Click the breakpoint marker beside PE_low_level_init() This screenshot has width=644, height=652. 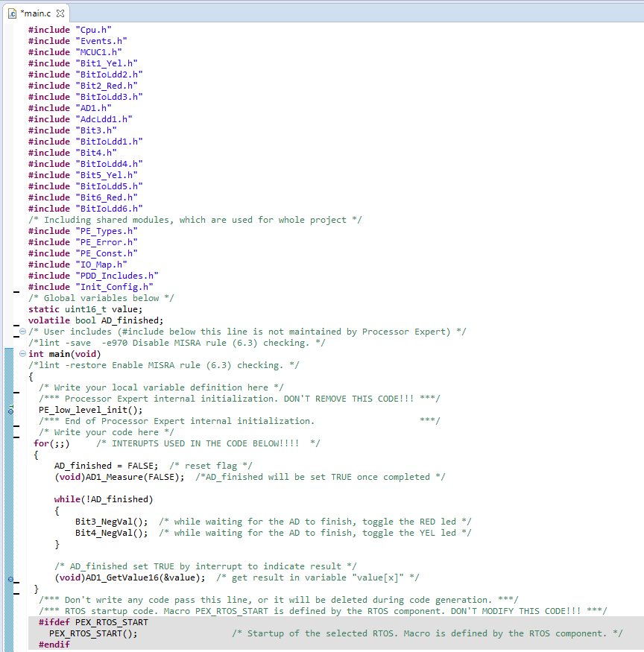point(11,410)
